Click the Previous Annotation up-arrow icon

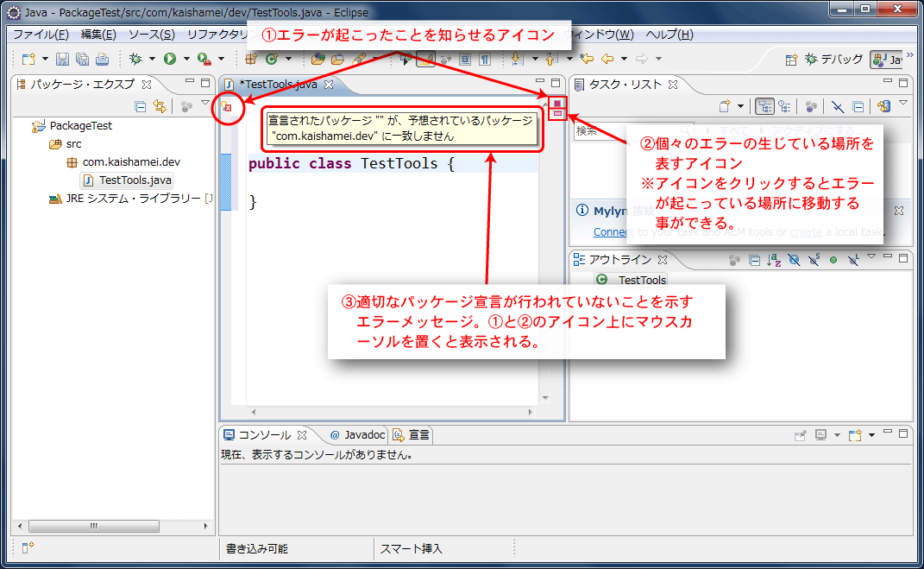tap(551, 59)
